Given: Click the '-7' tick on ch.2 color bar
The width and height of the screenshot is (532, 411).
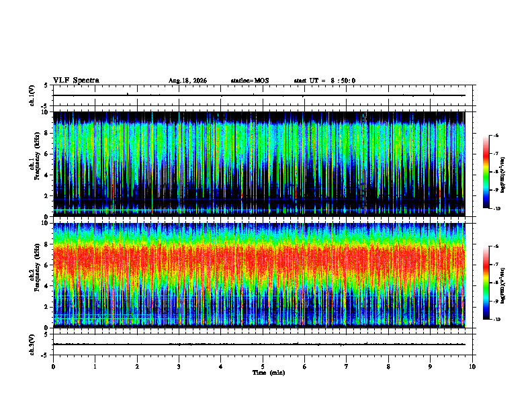Looking at the screenshot, I should pyautogui.click(x=496, y=265).
